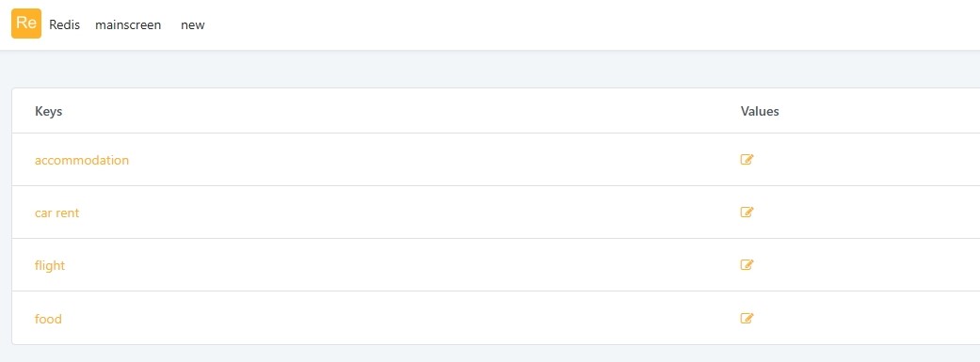The image size is (980, 362).
Task: Click empty space in top navigation bar
Action: coord(563,25)
